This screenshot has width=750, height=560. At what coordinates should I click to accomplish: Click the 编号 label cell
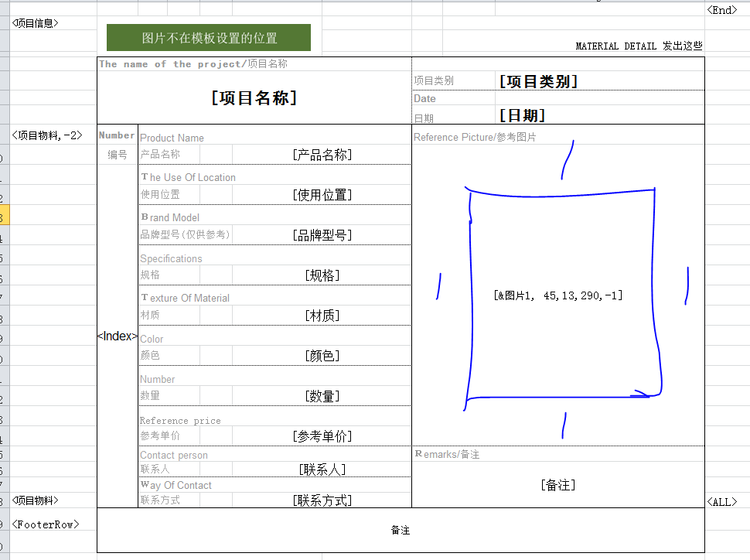[118, 155]
